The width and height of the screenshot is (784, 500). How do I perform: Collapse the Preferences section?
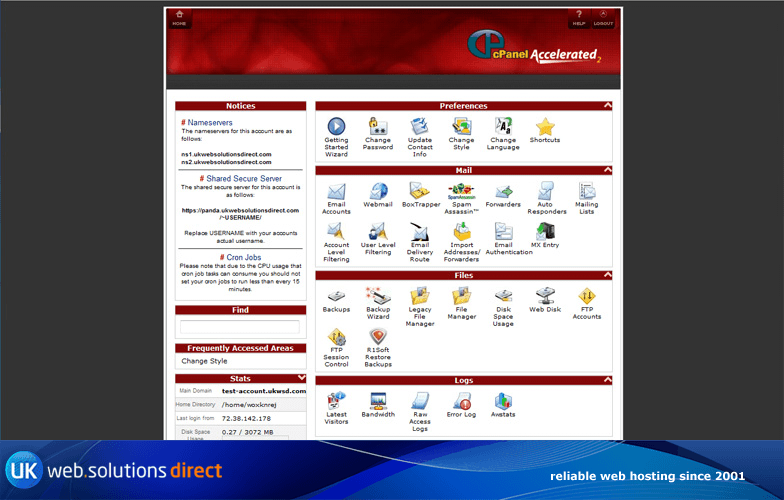pos(607,106)
